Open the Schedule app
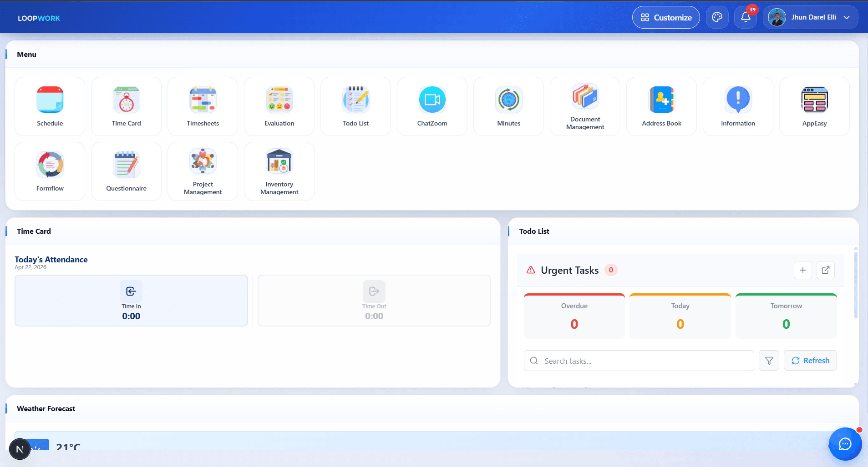 (50, 106)
